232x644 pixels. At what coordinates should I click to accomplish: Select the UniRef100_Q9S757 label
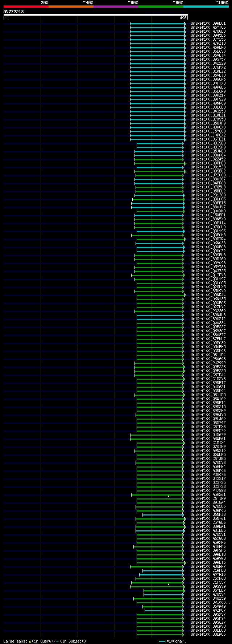tap(208, 60)
